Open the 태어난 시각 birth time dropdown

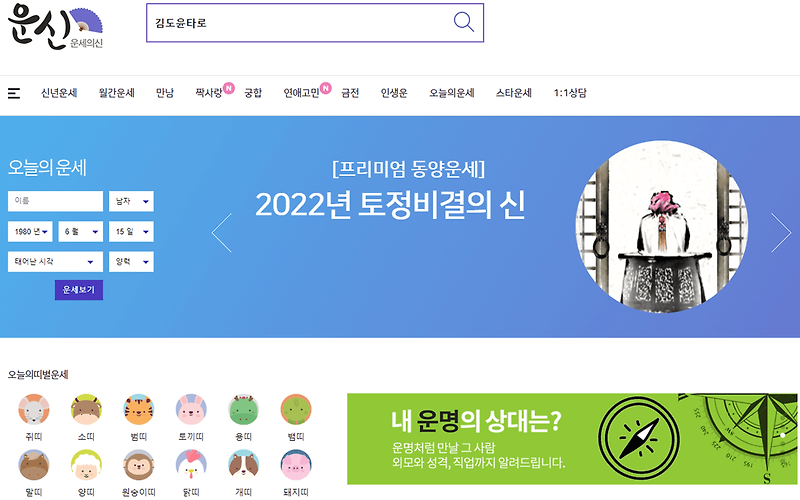[x=55, y=261]
